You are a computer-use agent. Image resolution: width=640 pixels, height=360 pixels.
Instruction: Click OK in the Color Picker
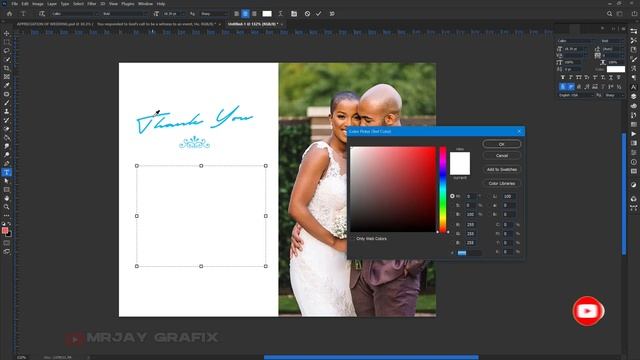[502, 144]
